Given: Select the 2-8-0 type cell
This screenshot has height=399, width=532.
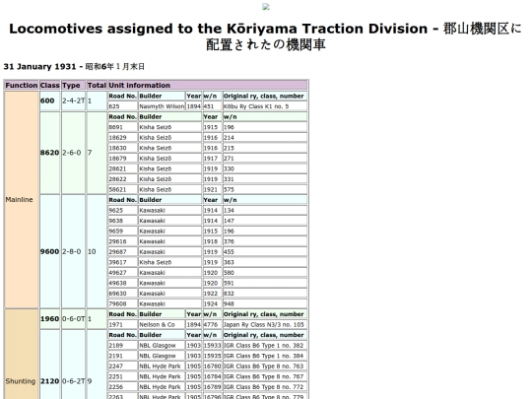Looking at the screenshot, I should pyautogui.click(x=73, y=251).
